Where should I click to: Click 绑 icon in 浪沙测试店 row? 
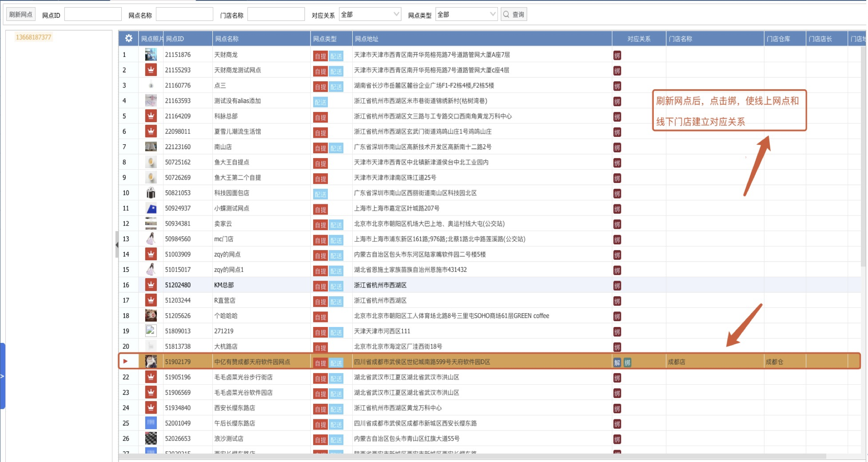pyautogui.click(x=617, y=439)
